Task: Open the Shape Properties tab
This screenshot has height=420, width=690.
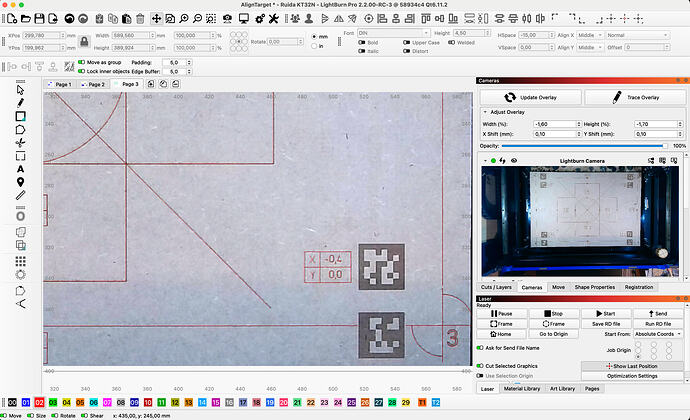Action: (595, 287)
